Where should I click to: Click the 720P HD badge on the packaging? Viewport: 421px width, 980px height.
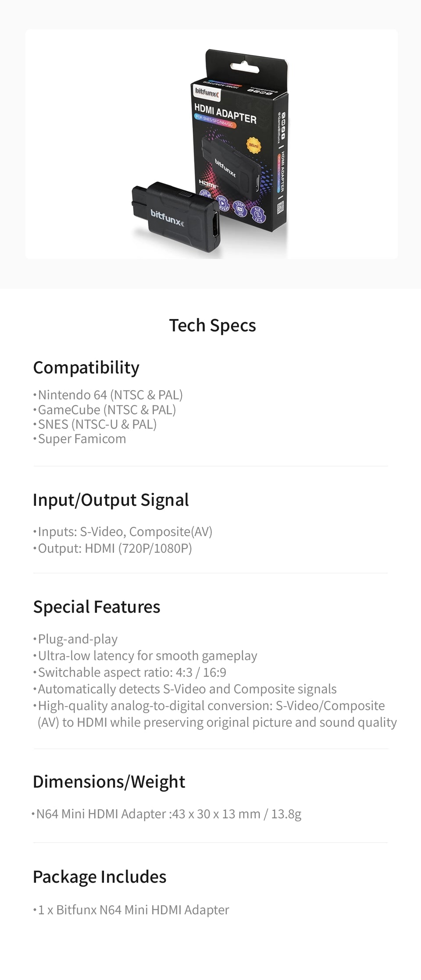[240, 208]
